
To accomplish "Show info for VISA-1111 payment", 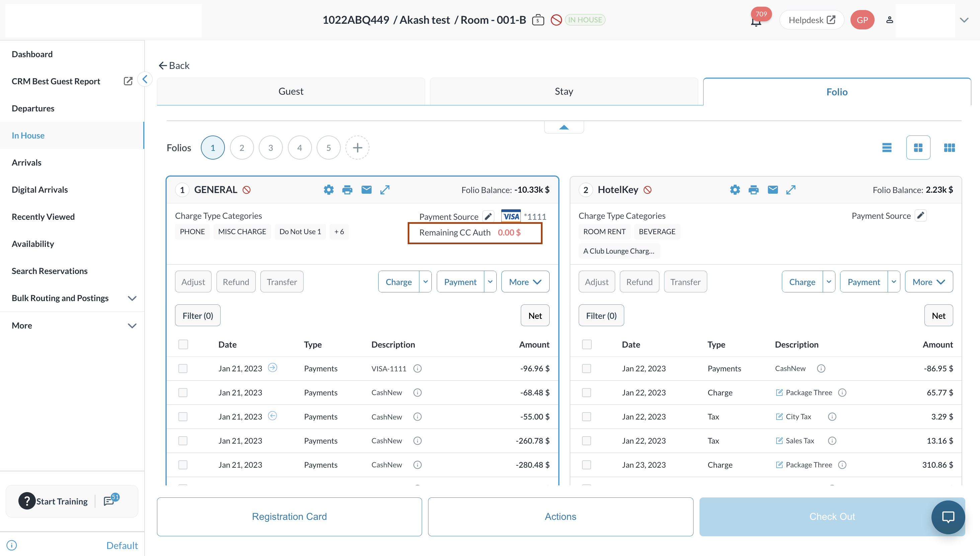I will pos(418,369).
